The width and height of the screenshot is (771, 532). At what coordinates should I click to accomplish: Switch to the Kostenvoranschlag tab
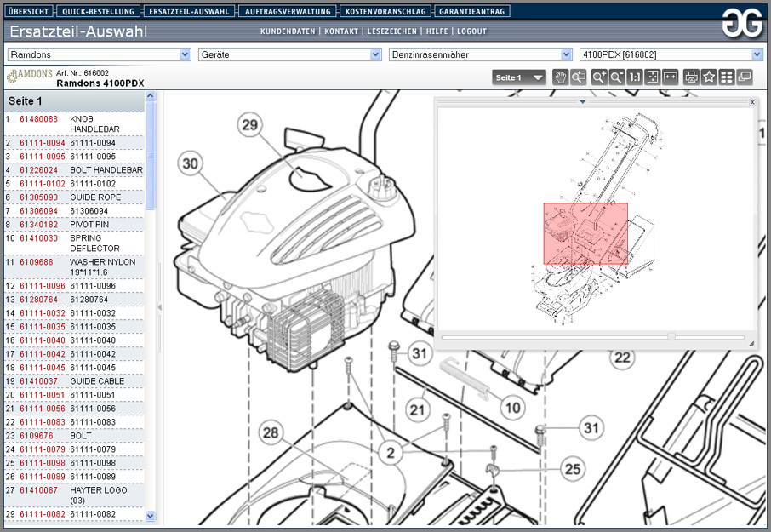click(385, 11)
